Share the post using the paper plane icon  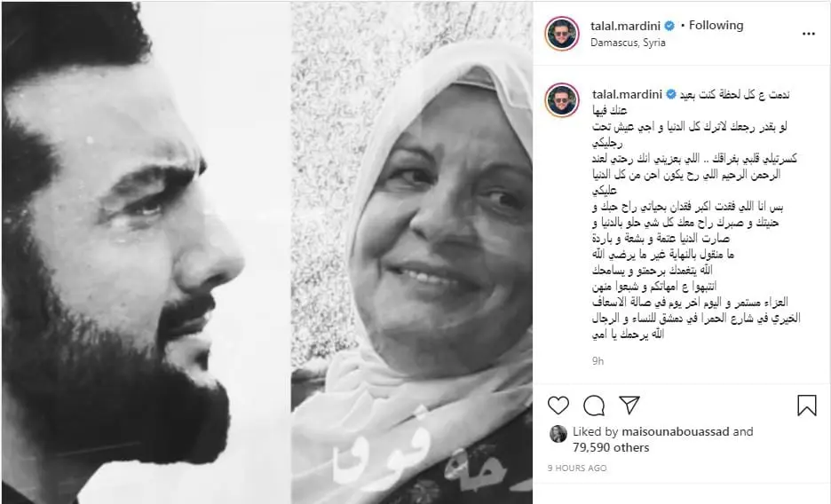coord(629,405)
